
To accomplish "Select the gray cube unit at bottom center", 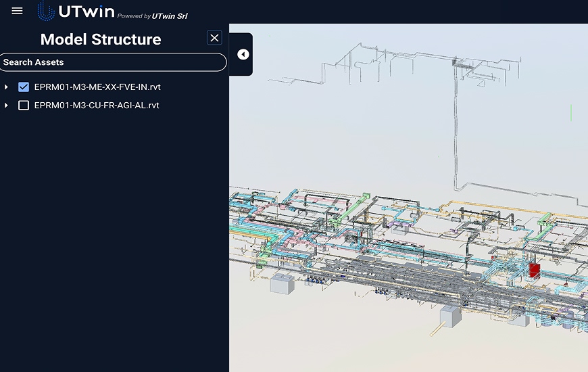I will (x=449, y=316).
